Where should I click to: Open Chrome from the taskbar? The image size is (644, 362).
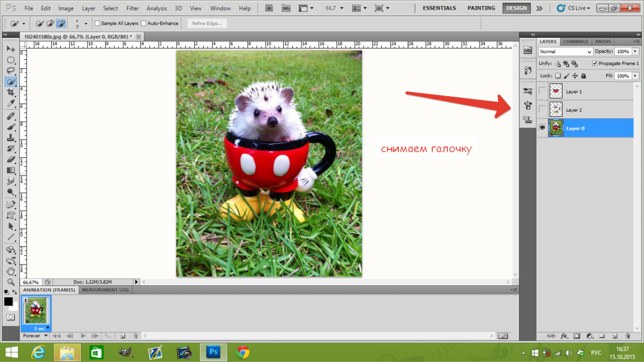[243, 353]
